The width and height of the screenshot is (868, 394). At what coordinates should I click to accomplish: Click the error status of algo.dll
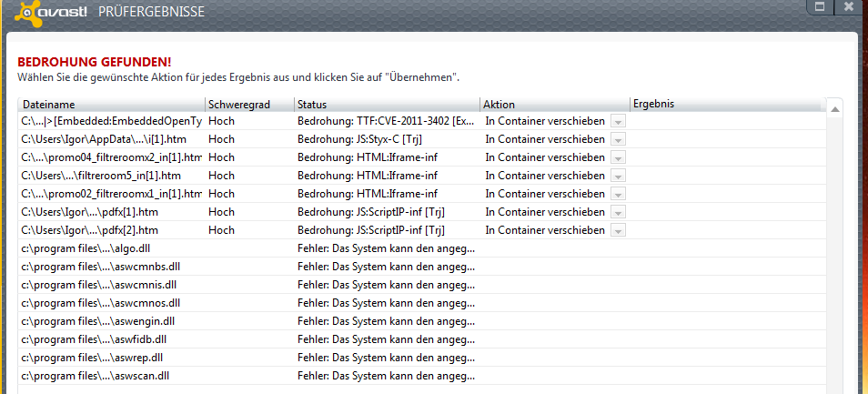[x=386, y=248]
